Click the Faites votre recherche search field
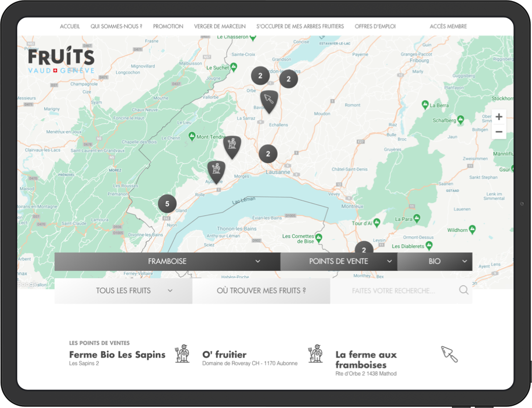Screen dimensions: 532x408 click(x=394, y=291)
